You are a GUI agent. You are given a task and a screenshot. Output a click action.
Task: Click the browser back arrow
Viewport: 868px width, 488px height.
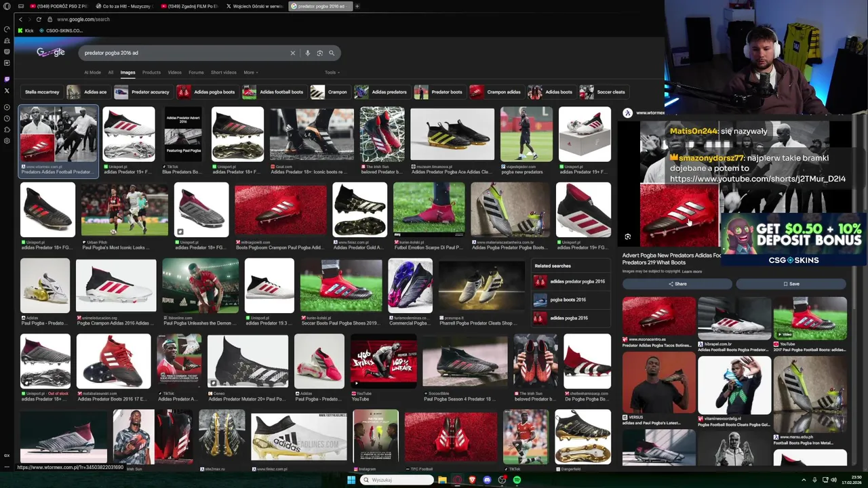pos(20,19)
